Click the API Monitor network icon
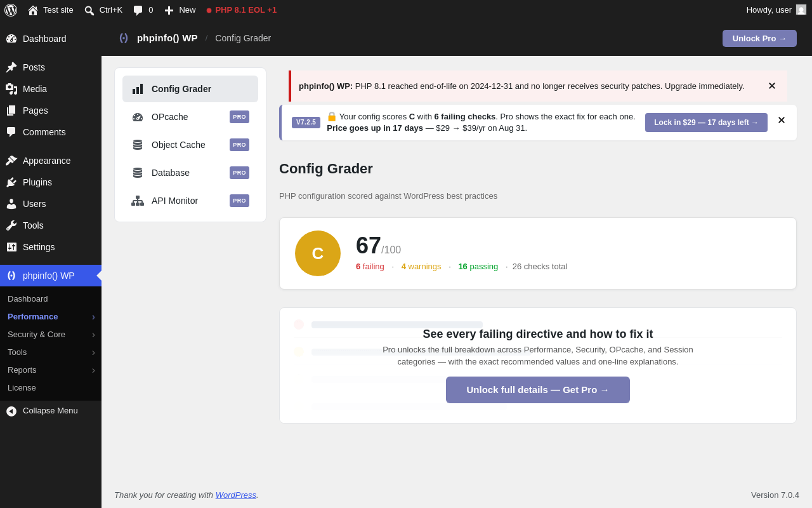Screen dimensions: 812x508 tap(138, 201)
